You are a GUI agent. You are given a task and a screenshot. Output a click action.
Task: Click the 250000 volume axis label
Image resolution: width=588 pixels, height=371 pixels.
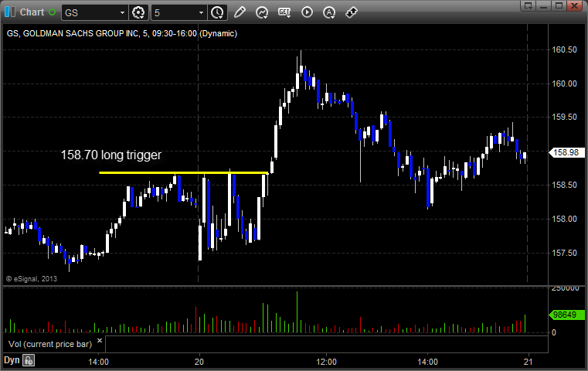[x=565, y=288]
